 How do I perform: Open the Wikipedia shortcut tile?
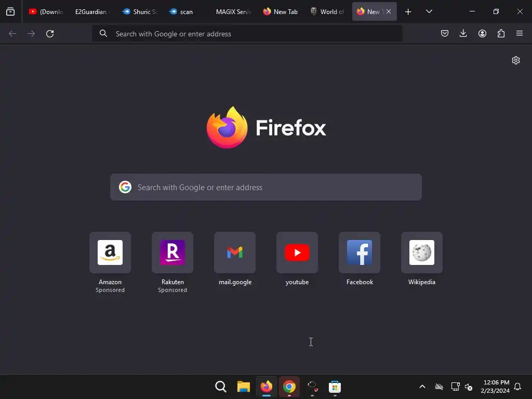pos(422,252)
